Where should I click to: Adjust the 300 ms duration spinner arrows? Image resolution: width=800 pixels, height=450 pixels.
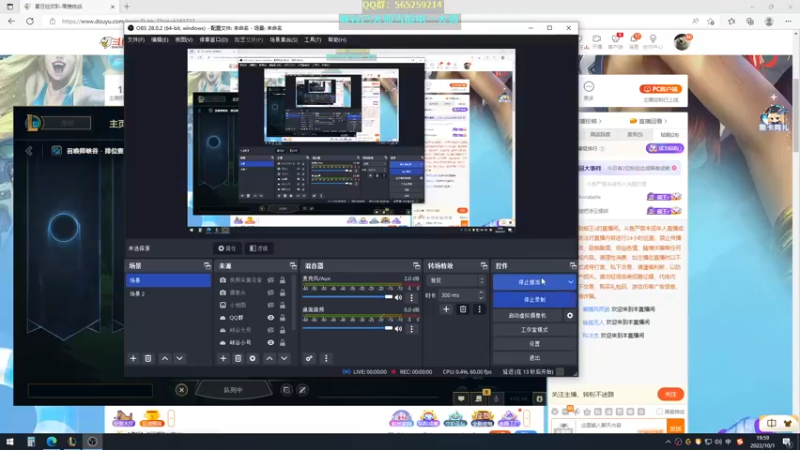(x=481, y=295)
